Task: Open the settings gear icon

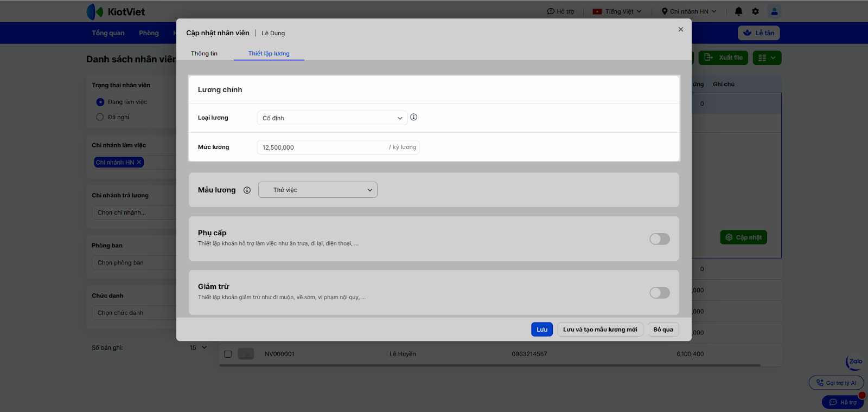Action: 755,11
